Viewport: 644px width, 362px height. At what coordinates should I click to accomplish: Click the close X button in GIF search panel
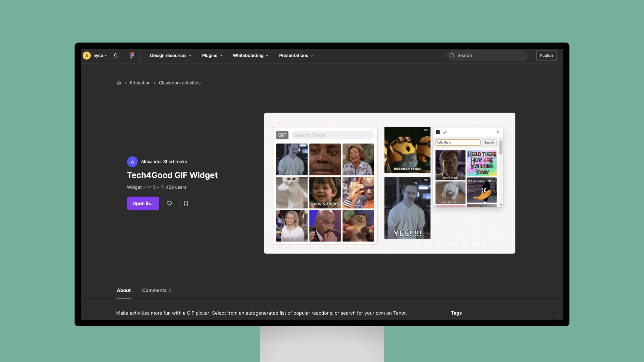tap(498, 132)
